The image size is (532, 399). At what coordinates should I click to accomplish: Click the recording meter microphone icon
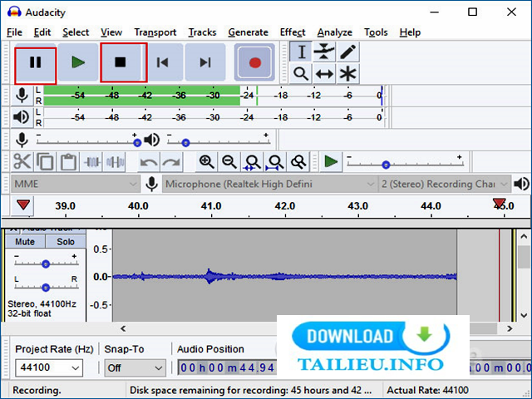pos(22,96)
